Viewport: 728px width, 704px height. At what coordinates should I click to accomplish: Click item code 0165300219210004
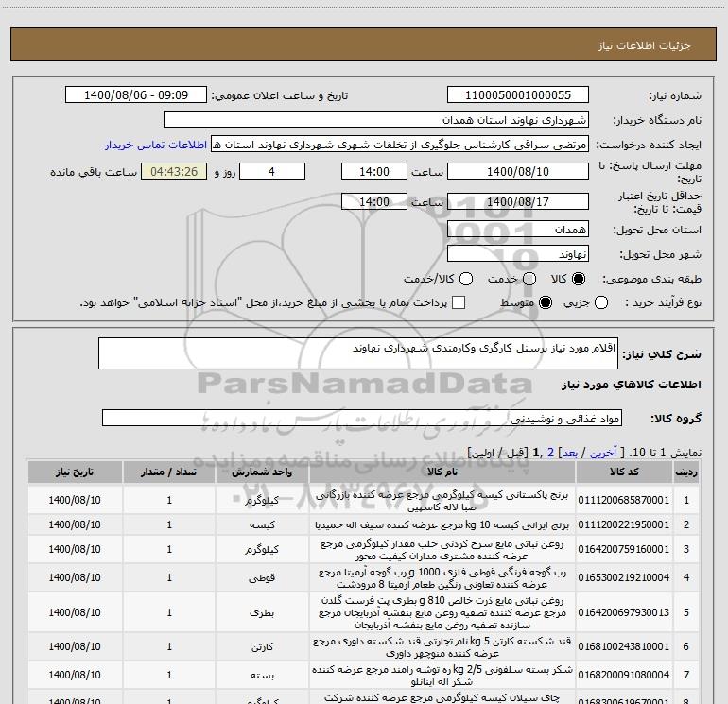624,577
